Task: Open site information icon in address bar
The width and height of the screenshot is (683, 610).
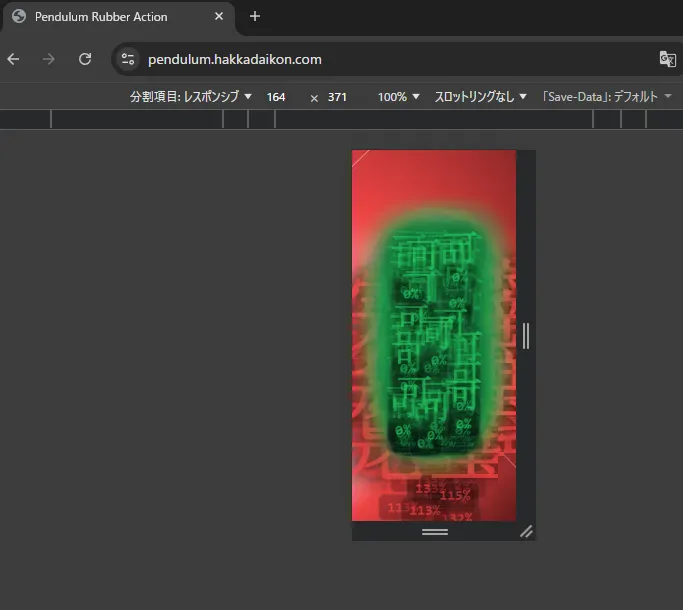Action: coord(128,59)
